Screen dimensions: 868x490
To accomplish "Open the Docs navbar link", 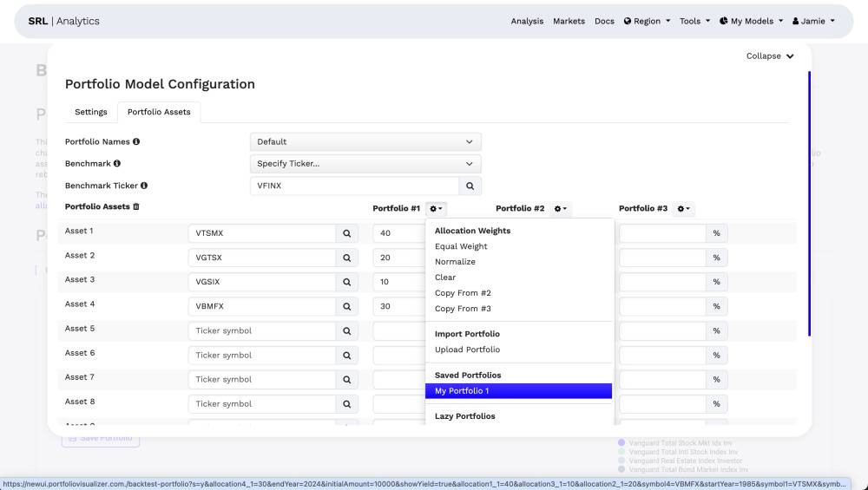I will [604, 21].
